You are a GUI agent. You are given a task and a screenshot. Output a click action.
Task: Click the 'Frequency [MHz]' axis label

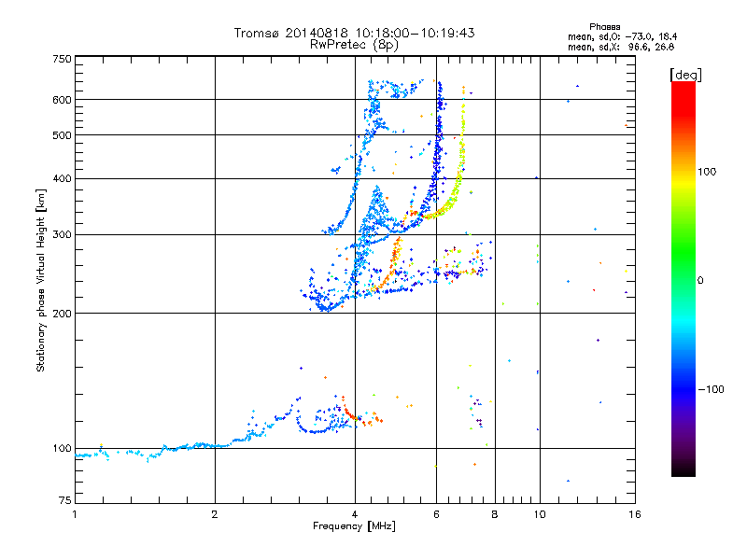tap(354, 526)
